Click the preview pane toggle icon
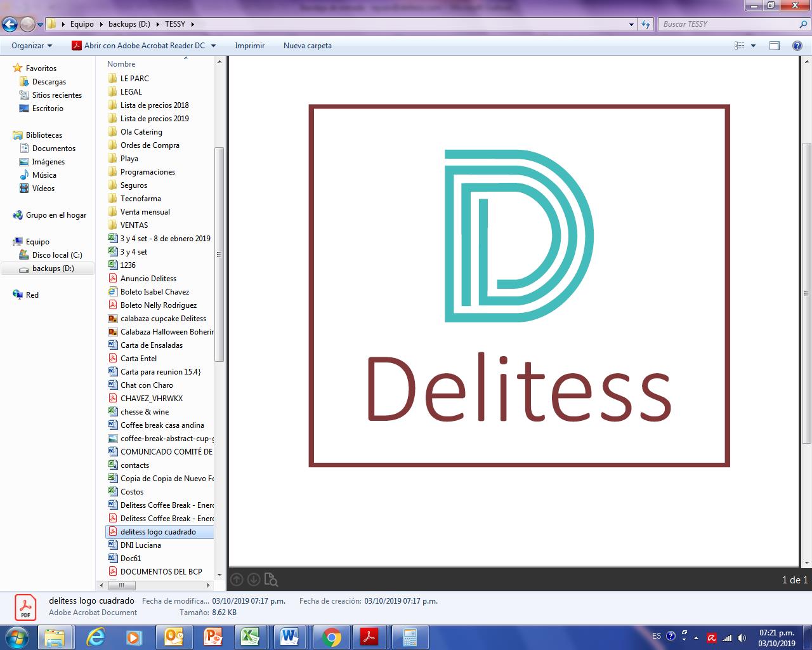The height and width of the screenshot is (650, 812). (774, 46)
